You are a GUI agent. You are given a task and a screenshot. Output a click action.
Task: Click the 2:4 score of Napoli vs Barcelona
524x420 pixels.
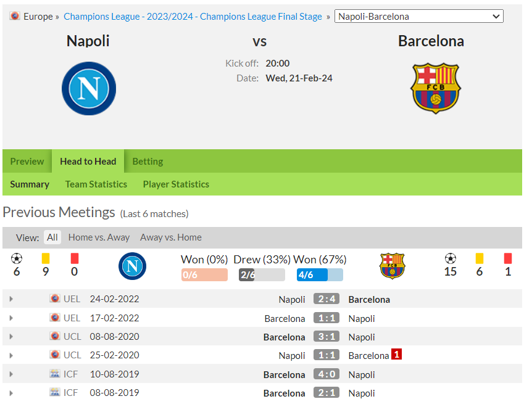click(326, 299)
